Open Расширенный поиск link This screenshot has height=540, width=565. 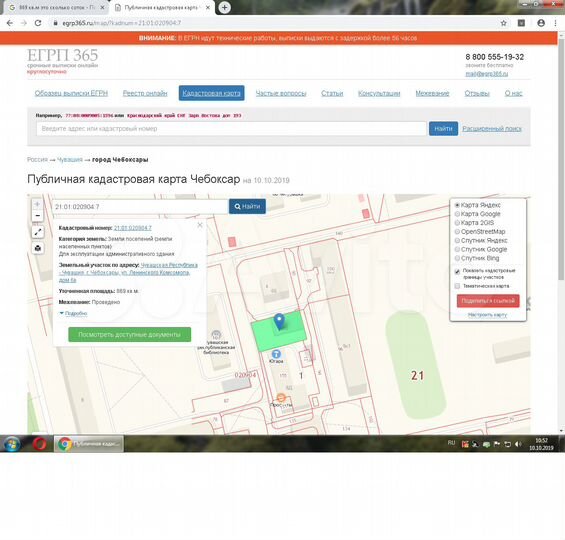(x=492, y=129)
